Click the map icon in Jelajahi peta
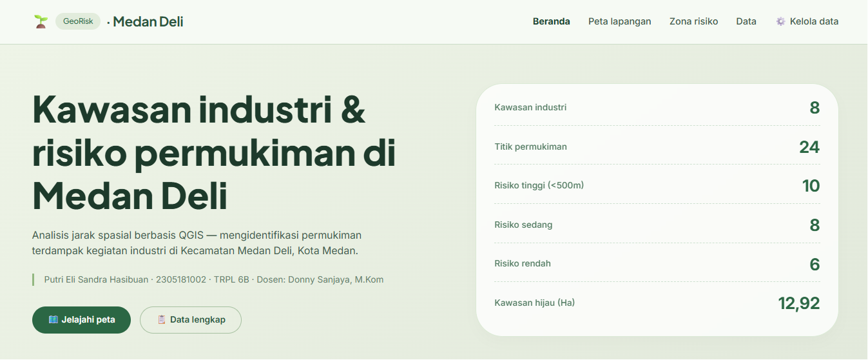This screenshot has width=868, height=360. [53, 320]
